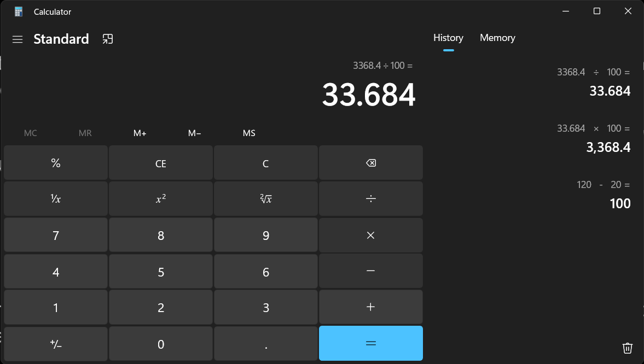Click digit 8 key
The height and width of the screenshot is (364, 644).
(160, 235)
